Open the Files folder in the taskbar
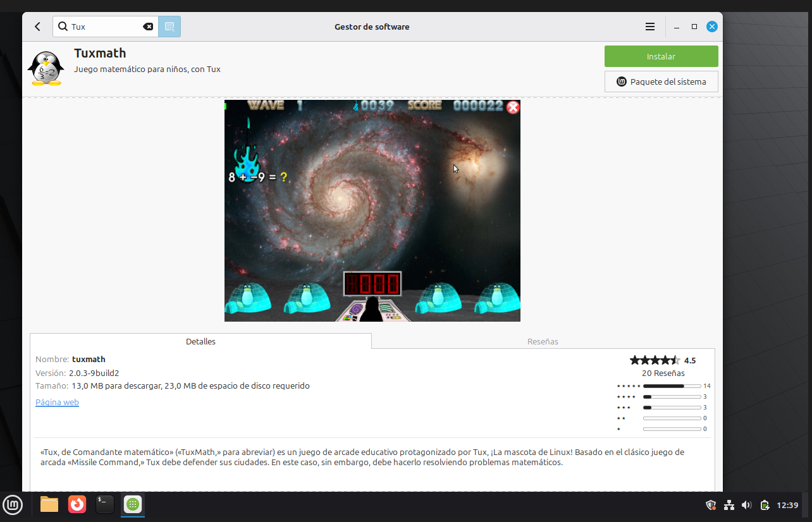Viewport: 812px width, 522px height. (49, 504)
